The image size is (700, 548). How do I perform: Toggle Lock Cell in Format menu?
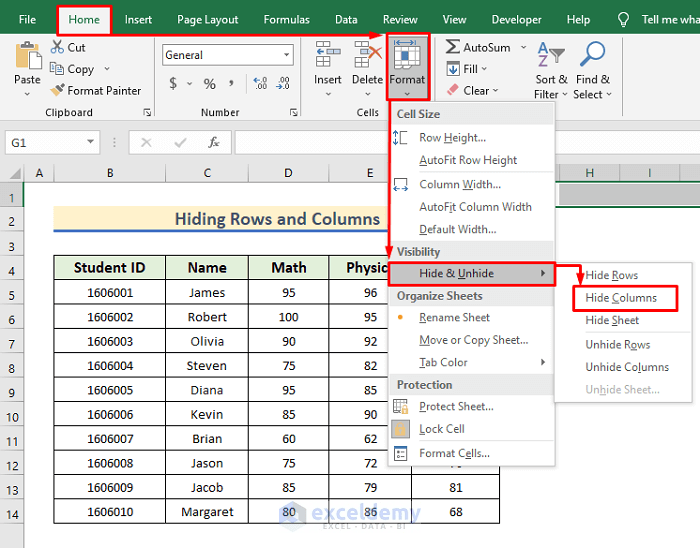(x=442, y=429)
